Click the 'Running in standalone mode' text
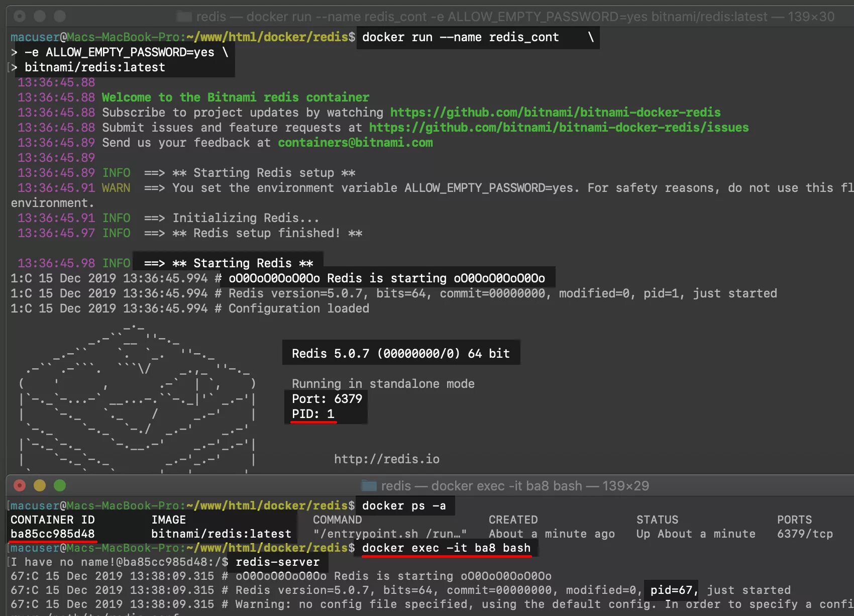854x616 pixels. pos(383,384)
